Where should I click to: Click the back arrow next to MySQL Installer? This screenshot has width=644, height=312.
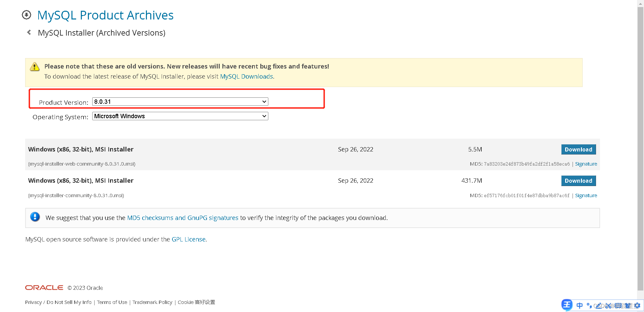[29, 32]
